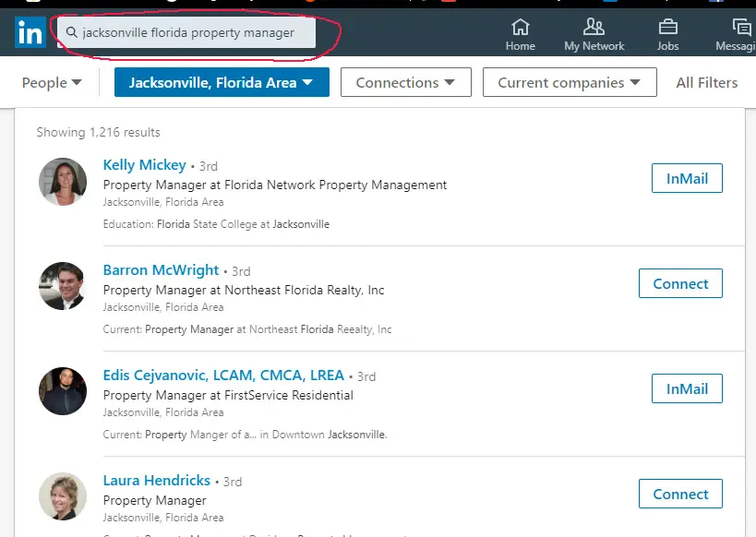Connect with Barron McWright
This screenshot has height=537, width=756.
coord(680,283)
